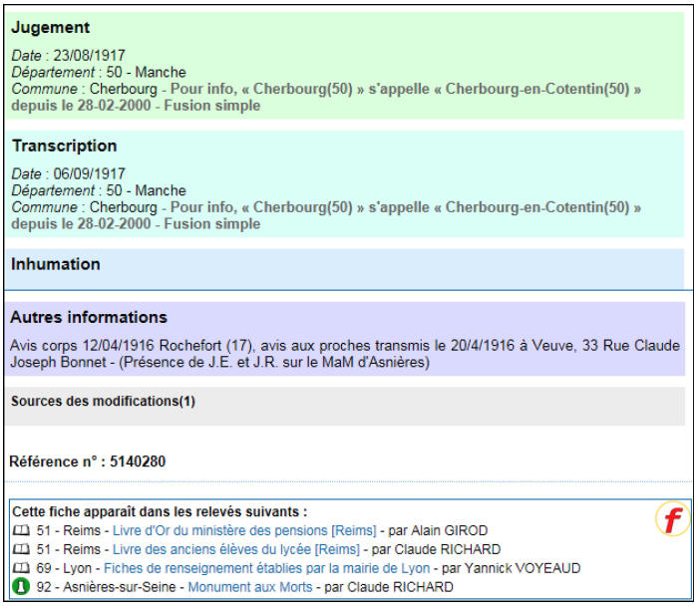Click the book icon beside Livre des anciens élèves
This screenshot has width=700, height=610.
coord(20,550)
